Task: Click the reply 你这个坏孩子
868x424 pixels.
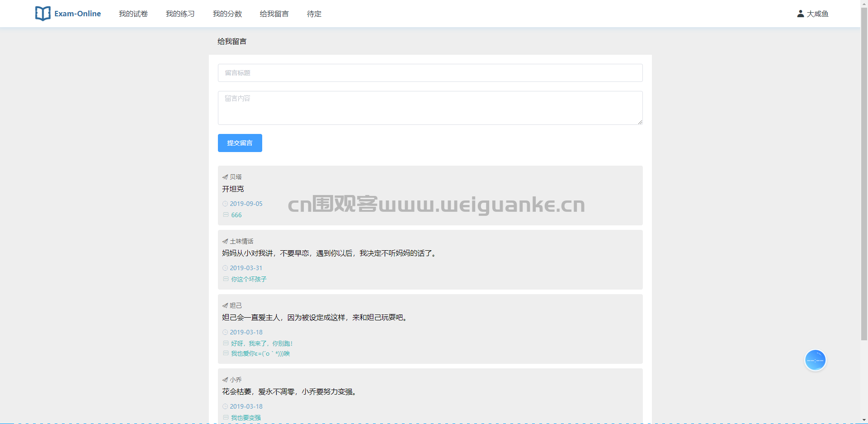Action: [249, 279]
